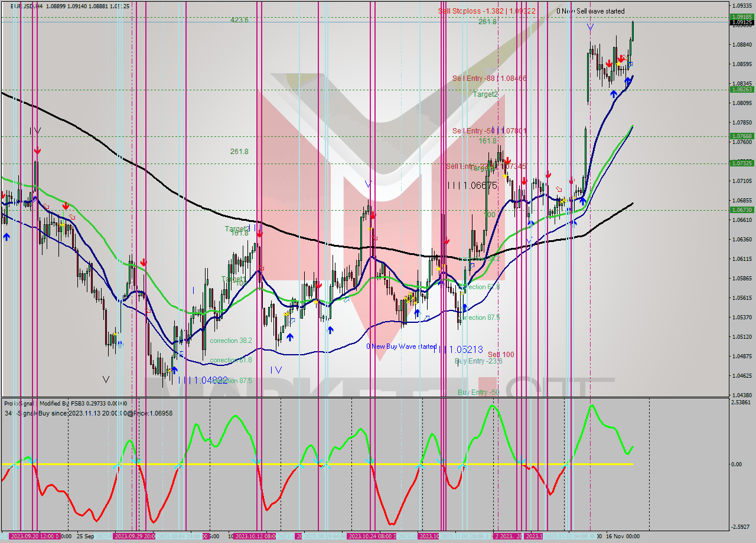Click the 2.53861 indicator scale value

(x=742, y=402)
